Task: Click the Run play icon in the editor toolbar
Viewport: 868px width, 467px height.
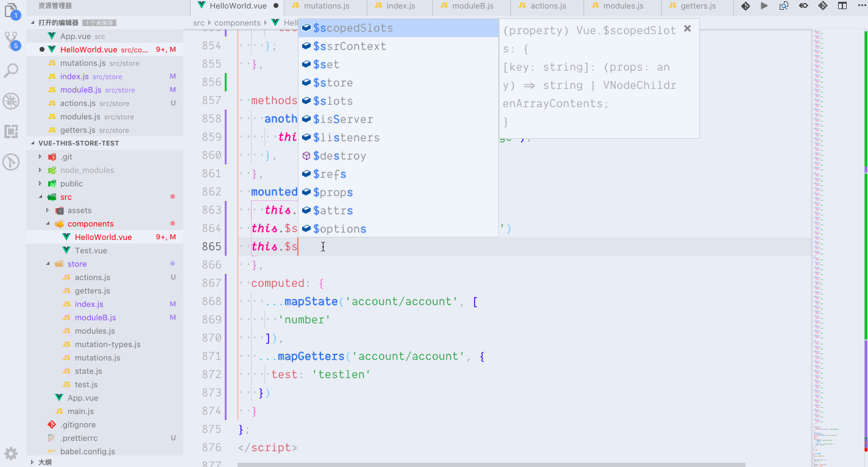Action: click(x=764, y=6)
